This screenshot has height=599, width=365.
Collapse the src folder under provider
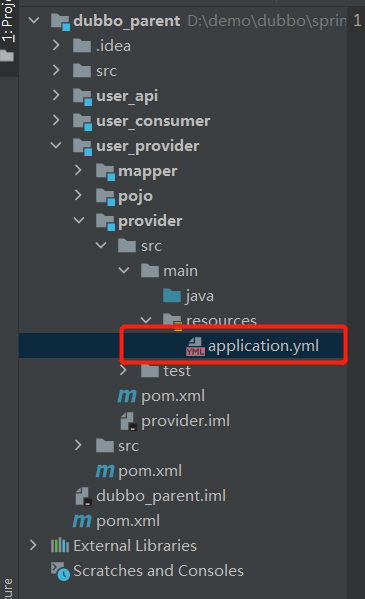pos(101,245)
